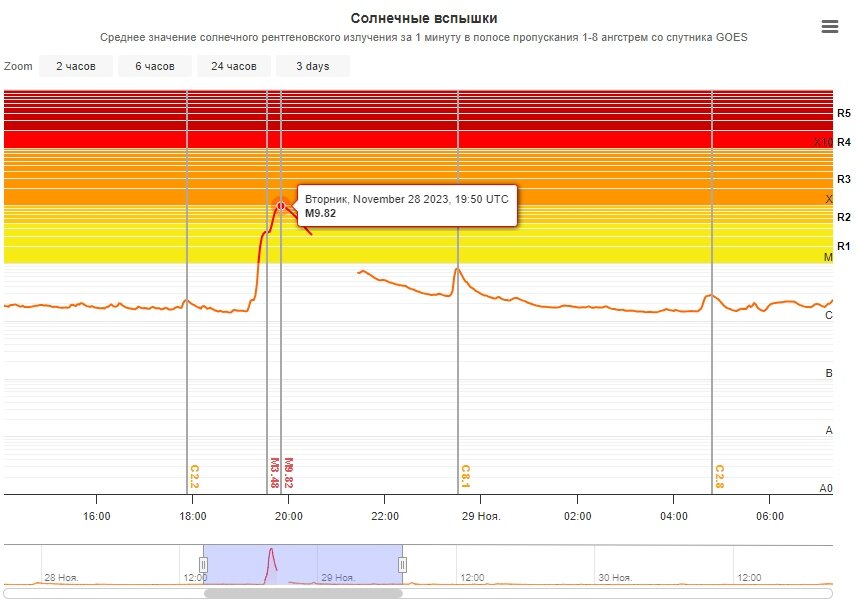Click the M3.48 flare marker label
This screenshot has width=856, height=602.
click(x=275, y=473)
